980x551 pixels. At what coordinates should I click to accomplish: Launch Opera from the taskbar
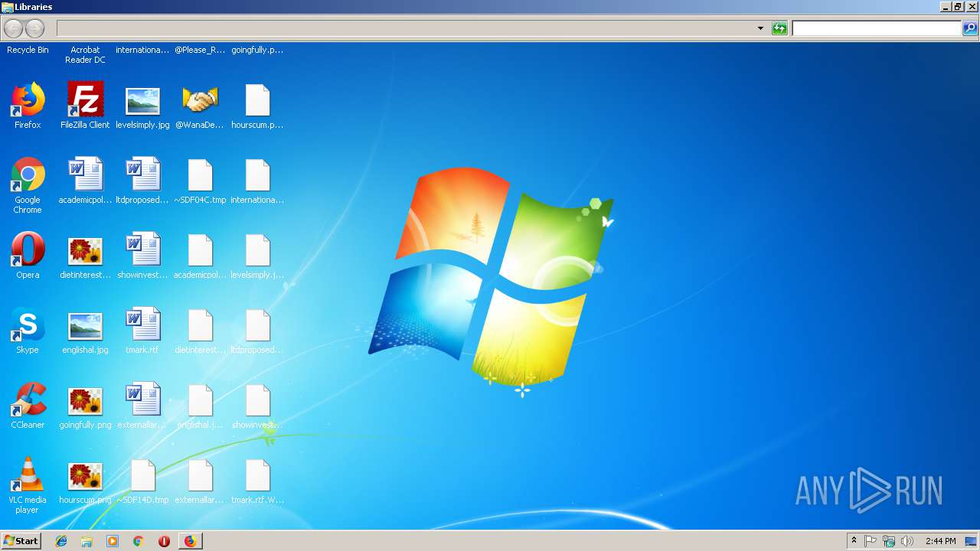click(x=164, y=541)
